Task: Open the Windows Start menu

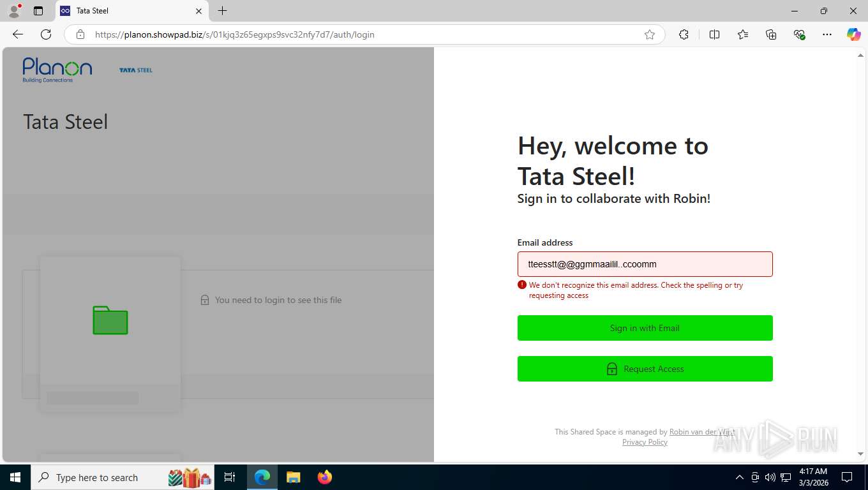Action: [x=15, y=477]
